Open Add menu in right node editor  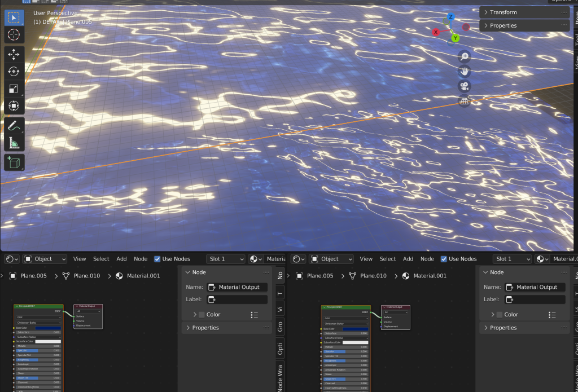408,259
